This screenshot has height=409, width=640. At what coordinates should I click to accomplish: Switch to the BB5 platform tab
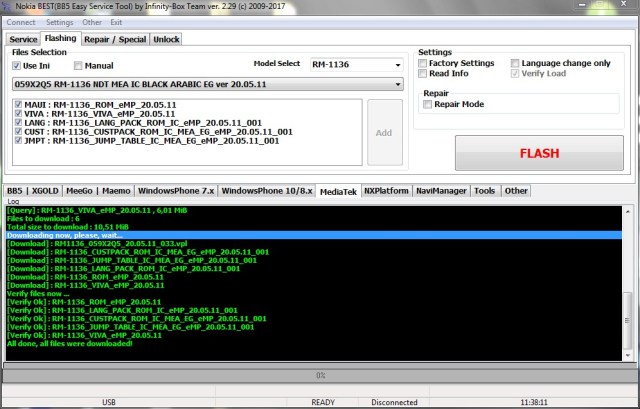click(15, 190)
